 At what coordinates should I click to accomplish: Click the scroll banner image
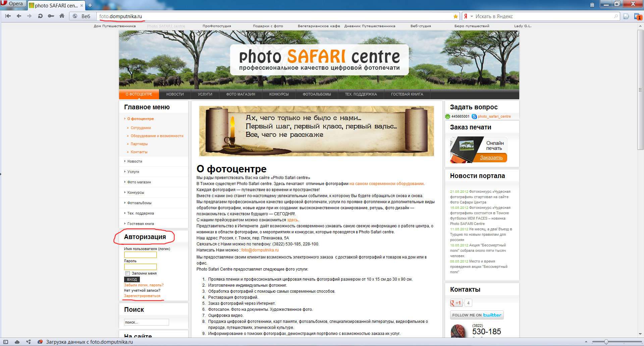[x=316, y=131]
